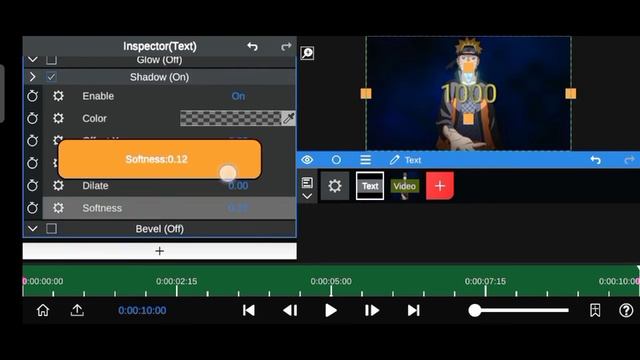The image size is (640, 360).
Task: Collapse the Shadow (On) section chevron
Action: point(33,77)
